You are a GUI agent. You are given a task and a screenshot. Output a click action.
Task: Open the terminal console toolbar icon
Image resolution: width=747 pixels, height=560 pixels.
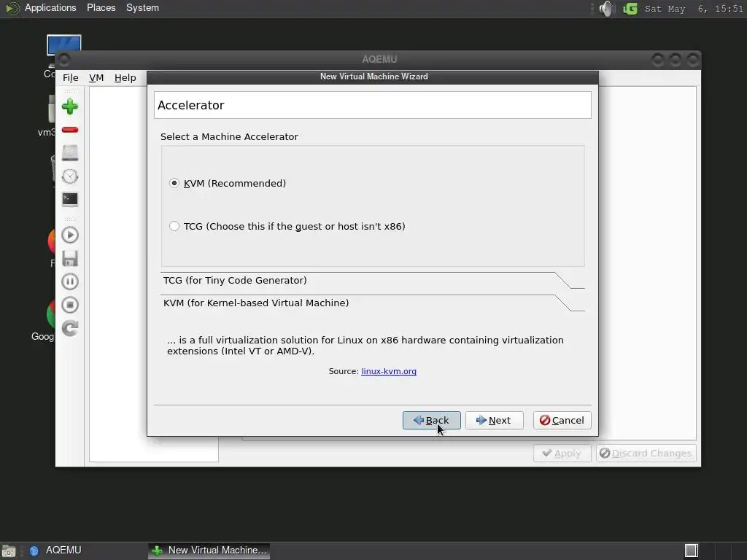point(70,199)
